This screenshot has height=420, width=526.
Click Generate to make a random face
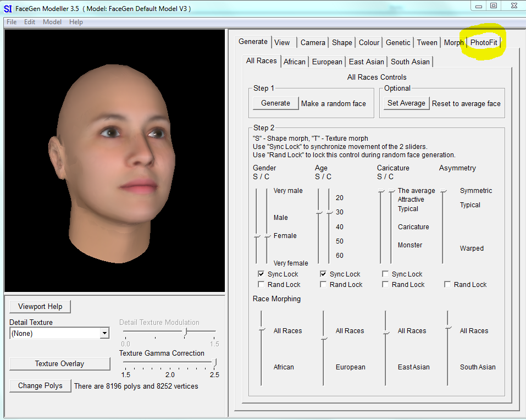(275, 103)
